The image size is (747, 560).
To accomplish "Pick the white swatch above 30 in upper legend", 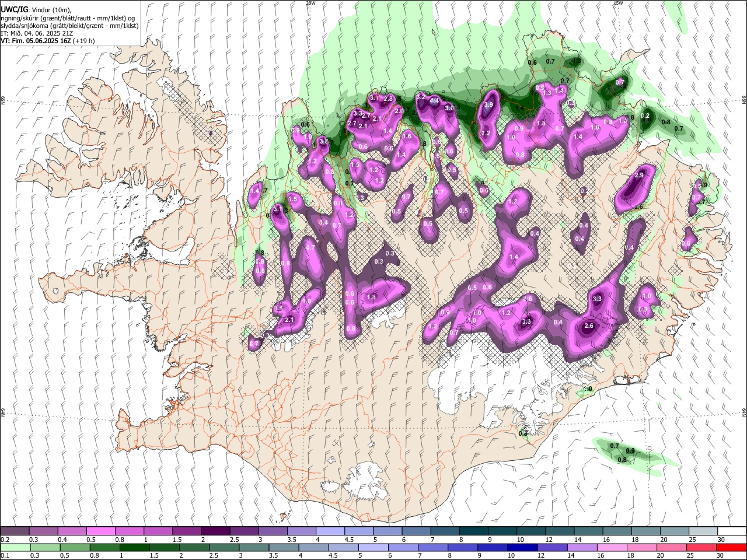I will [x=732, y=531].
